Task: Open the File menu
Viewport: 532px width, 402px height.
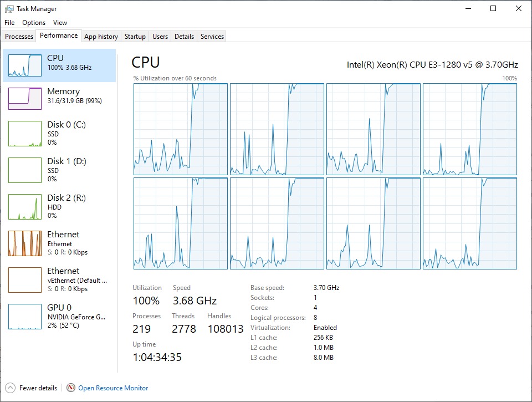Action: click(9, 23)
